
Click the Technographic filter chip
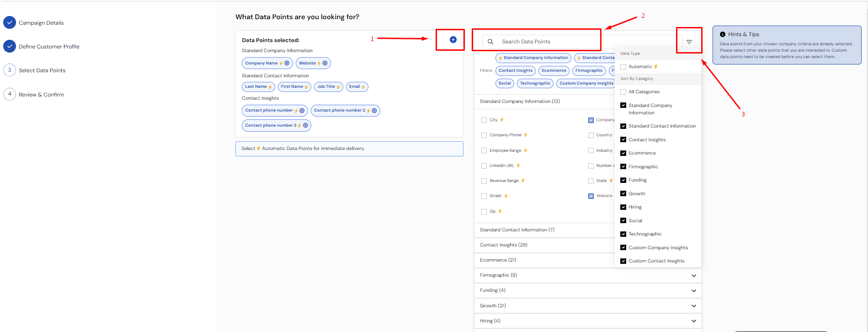pyautogui.click(x=535, y=83)
